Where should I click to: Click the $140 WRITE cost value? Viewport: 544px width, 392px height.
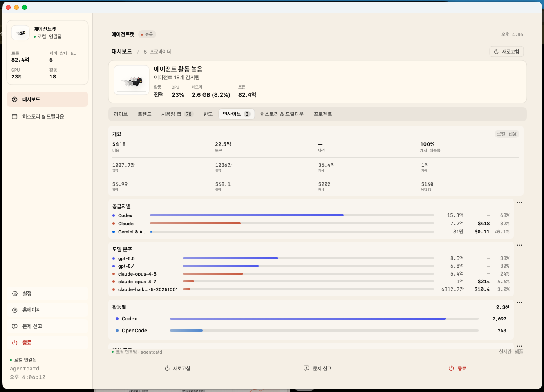428,184
